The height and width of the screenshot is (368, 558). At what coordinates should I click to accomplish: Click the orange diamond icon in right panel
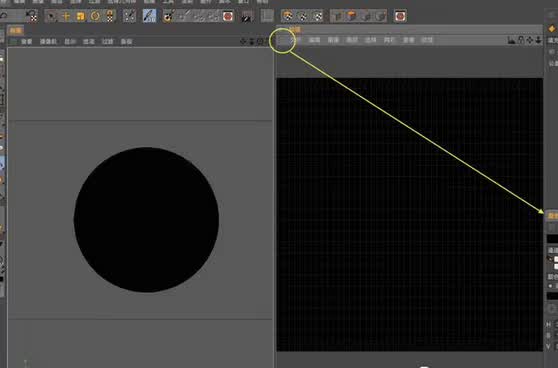(x=552, y=28)
